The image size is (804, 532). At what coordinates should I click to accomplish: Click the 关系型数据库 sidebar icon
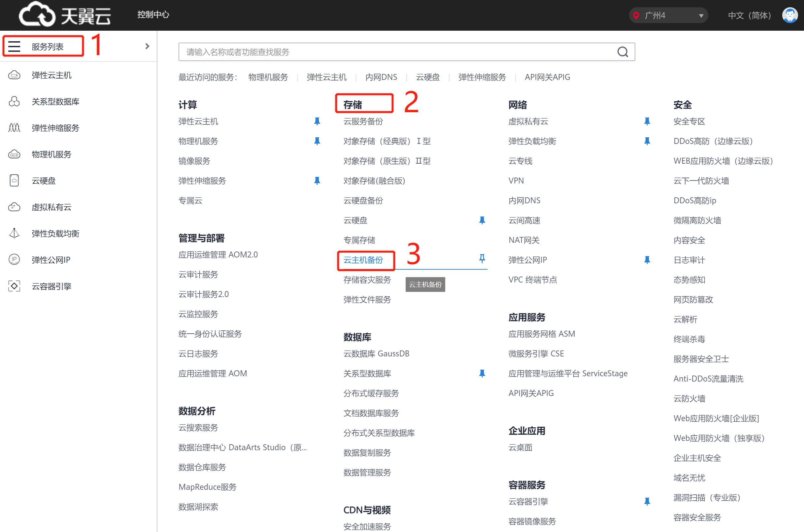coord(14,101)
